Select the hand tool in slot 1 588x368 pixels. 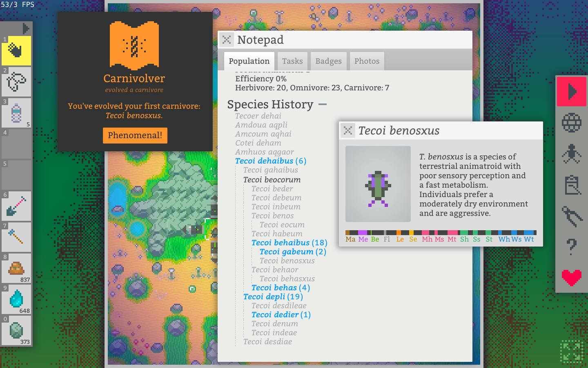tap(16, 51)
